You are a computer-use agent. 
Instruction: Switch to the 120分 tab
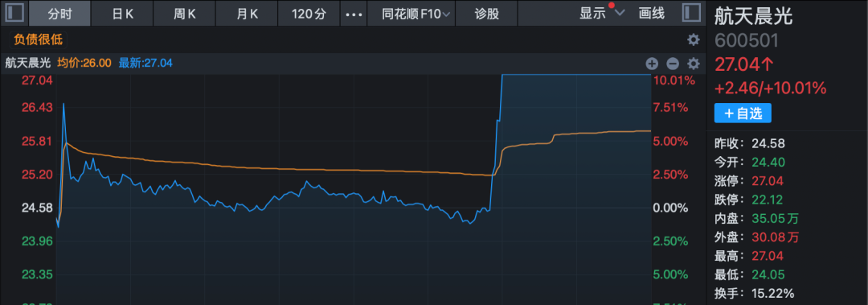click(309, 14)
